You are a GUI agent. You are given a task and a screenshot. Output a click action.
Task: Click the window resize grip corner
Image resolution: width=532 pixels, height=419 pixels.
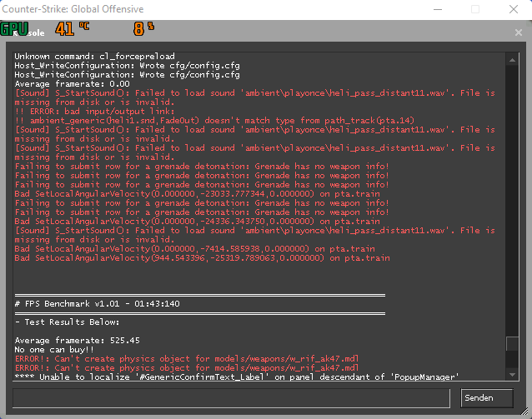(x=524, y=412)
